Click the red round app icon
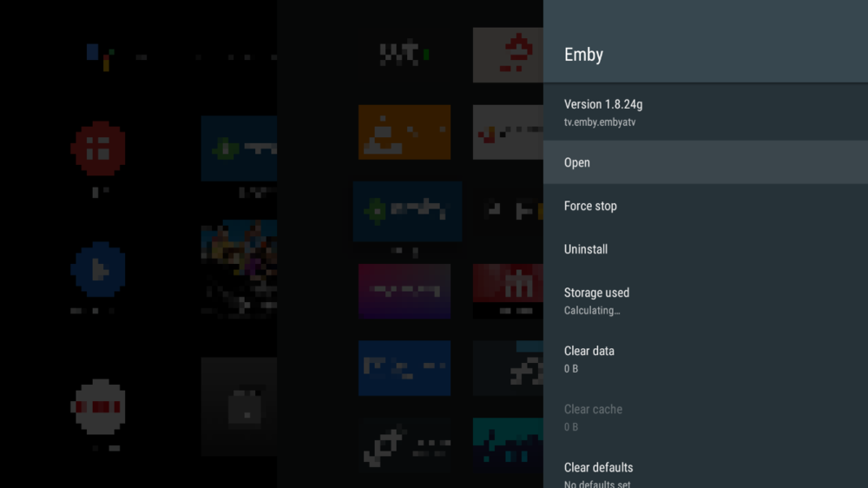The width and height of the screenshot is (868, 488). tap(99, 148)
